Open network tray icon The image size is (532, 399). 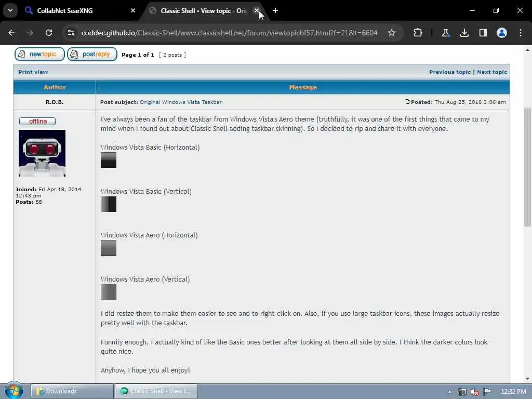[462, 392]
